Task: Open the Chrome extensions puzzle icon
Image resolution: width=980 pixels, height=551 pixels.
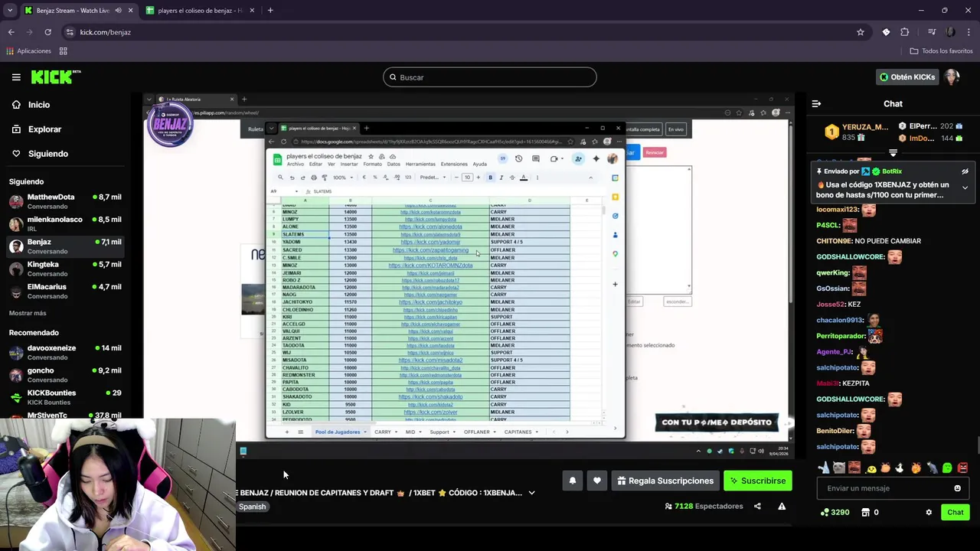Action: coord(905,32)
